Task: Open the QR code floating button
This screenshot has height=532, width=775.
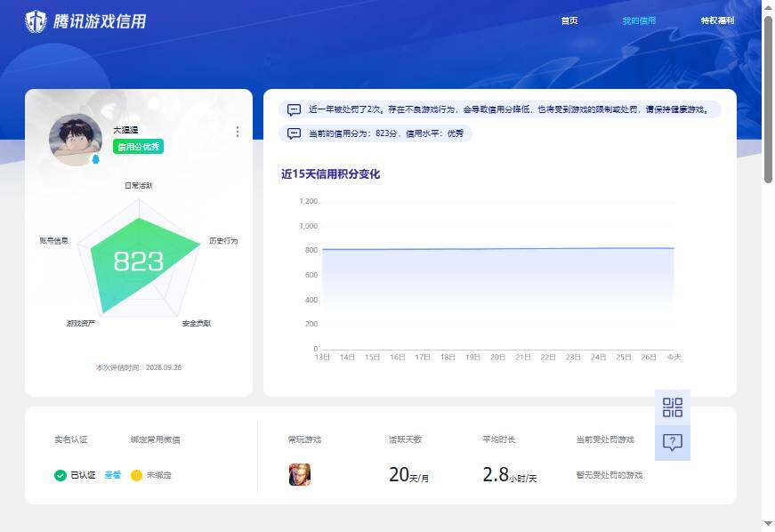Action: (x=673, y=407)
